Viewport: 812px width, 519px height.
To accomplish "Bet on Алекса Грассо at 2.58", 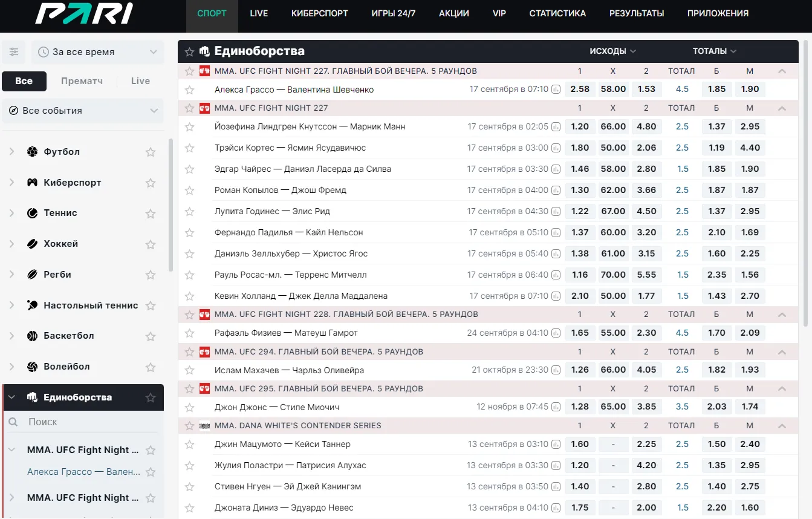I will point(580,89).
